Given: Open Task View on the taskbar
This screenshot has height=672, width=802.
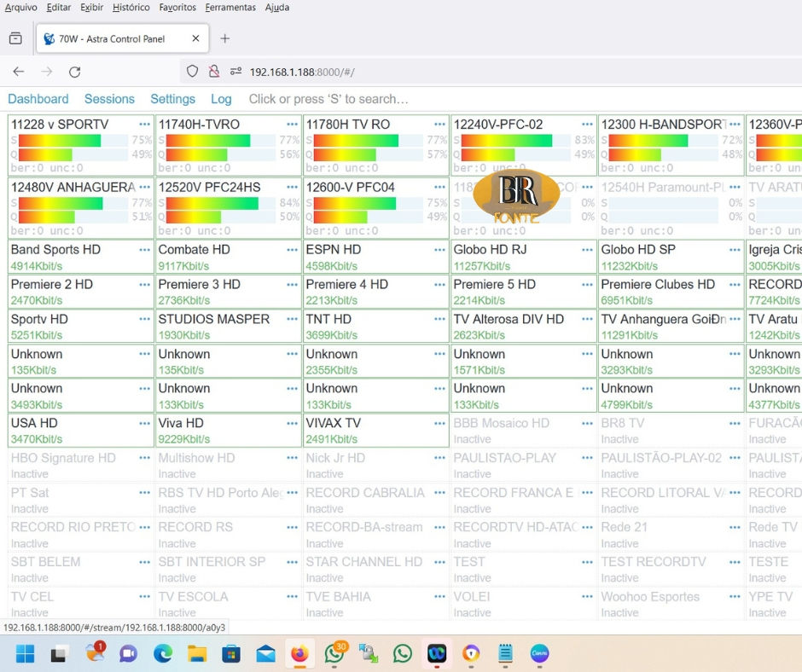Looking at the screenshot, I should (x=60, y=653).
